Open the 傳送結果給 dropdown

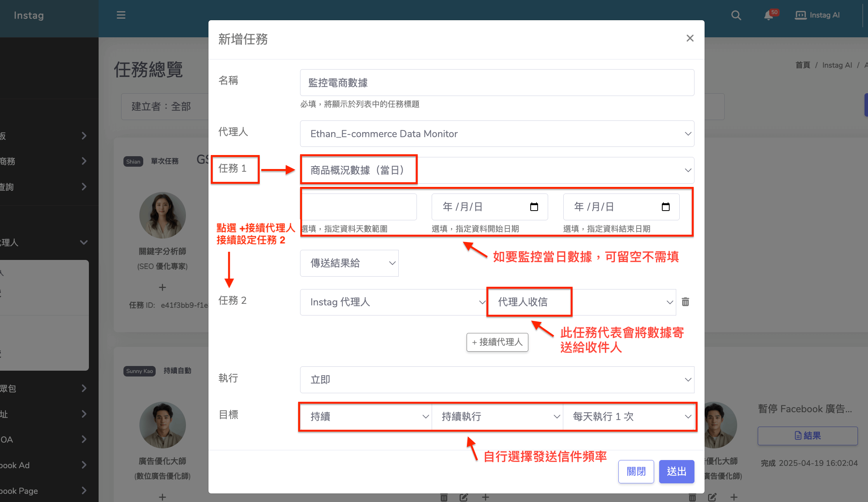(x=349, y=263)
